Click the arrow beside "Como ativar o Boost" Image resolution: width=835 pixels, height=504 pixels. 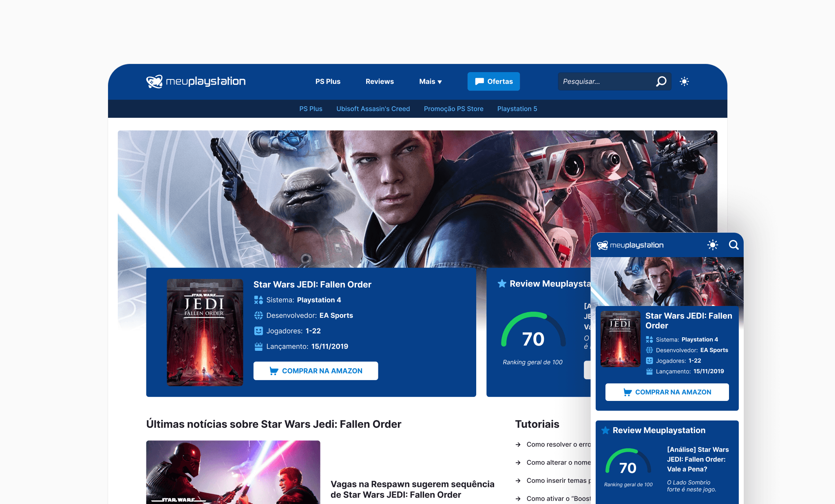pyautogui.click(x=518, y=499)
